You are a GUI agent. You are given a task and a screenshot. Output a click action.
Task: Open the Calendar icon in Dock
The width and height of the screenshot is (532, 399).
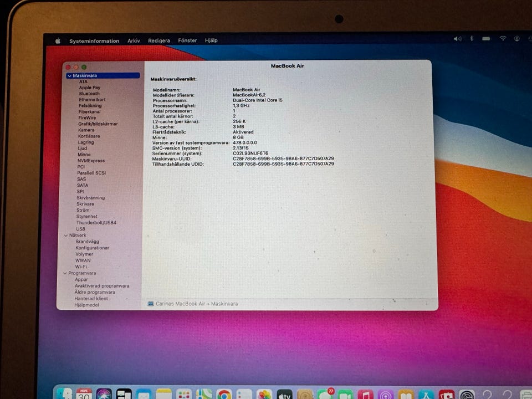(x=84, y=393)
